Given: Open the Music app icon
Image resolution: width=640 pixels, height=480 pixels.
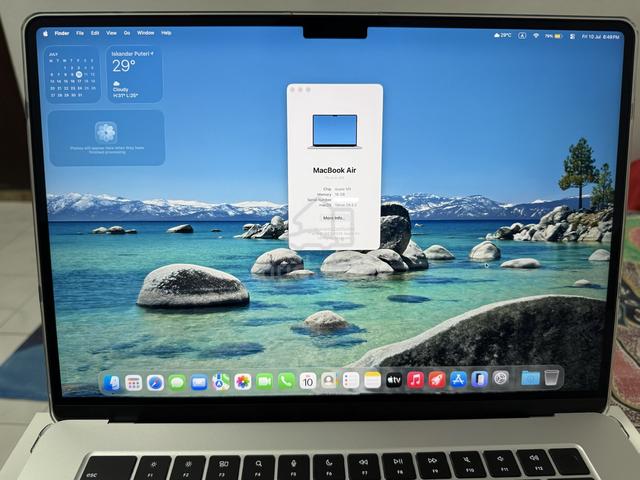Looking at the screenshot, I should (x=415, y=380).
